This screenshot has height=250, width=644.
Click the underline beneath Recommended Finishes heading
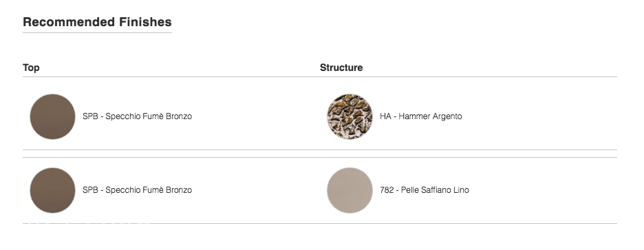(97, 32)
